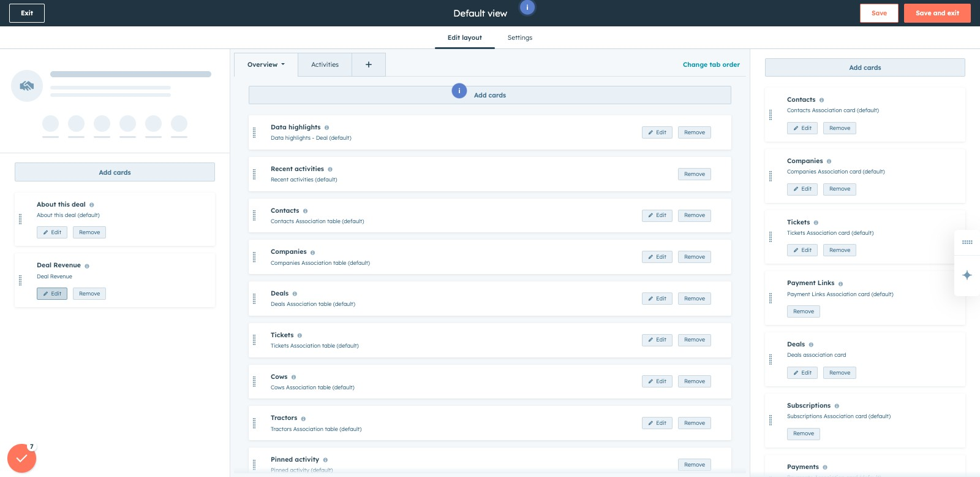Edit the Deals Association table card
The width and height of the screenshot is (980, 477).
pos(657,299)
